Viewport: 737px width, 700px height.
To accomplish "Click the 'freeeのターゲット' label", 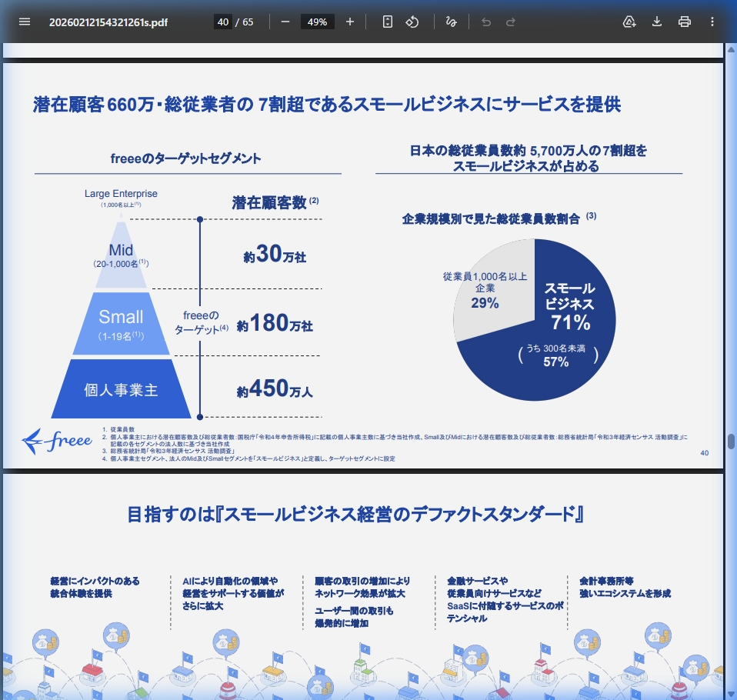I will [x=201, y=322].
